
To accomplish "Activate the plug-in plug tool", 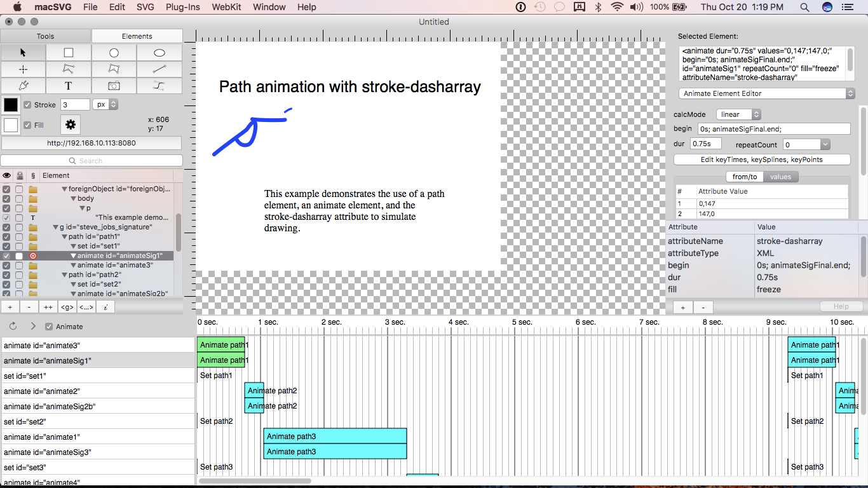I will [23, 86].
